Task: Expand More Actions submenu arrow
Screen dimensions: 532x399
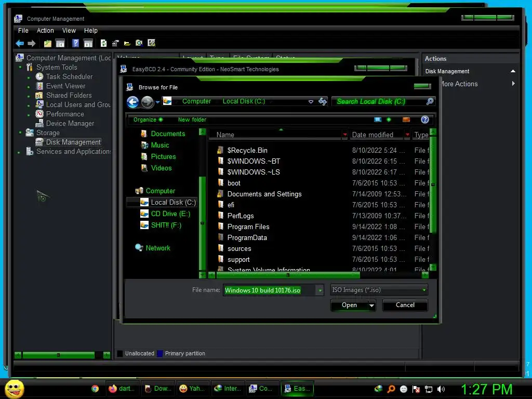Action: pyautogui.click(x=513, y=84)
